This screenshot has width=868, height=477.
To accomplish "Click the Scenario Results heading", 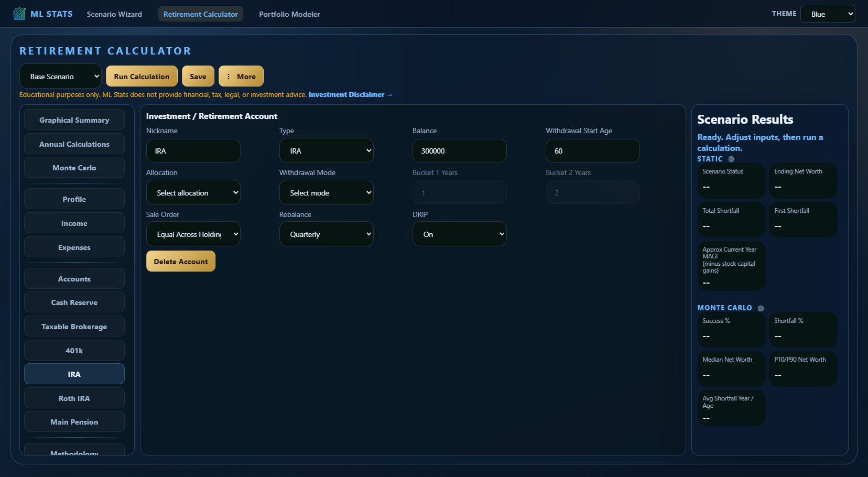I will [x=745, y=120].
